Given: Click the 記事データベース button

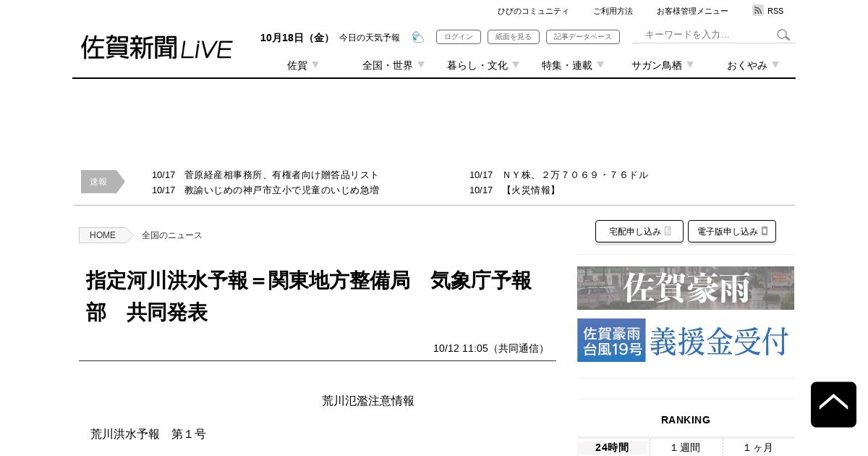Looking at the screenshot, I should point(583,37).
